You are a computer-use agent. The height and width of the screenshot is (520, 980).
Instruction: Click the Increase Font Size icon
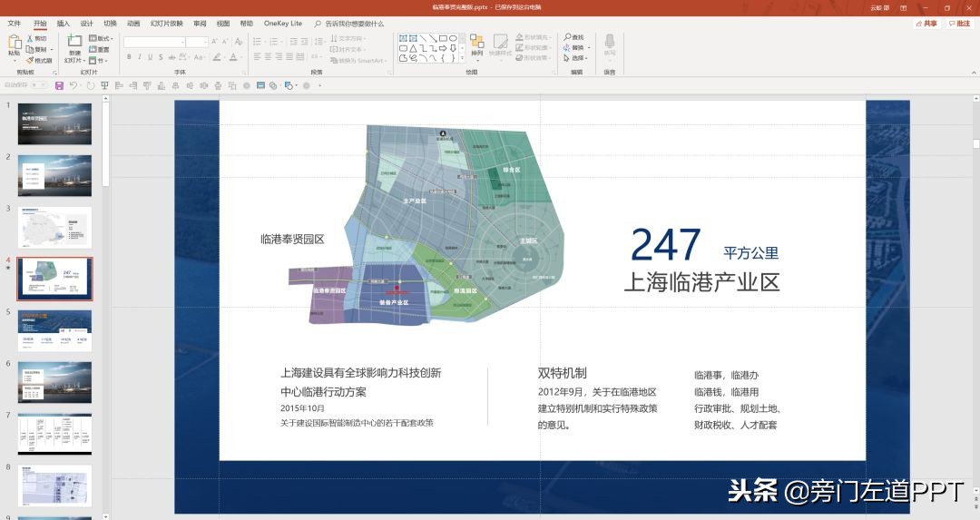click(x=214, y=41)
